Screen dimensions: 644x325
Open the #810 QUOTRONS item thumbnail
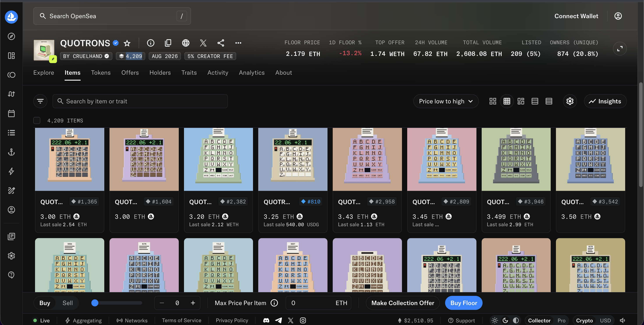pos(293,159)
